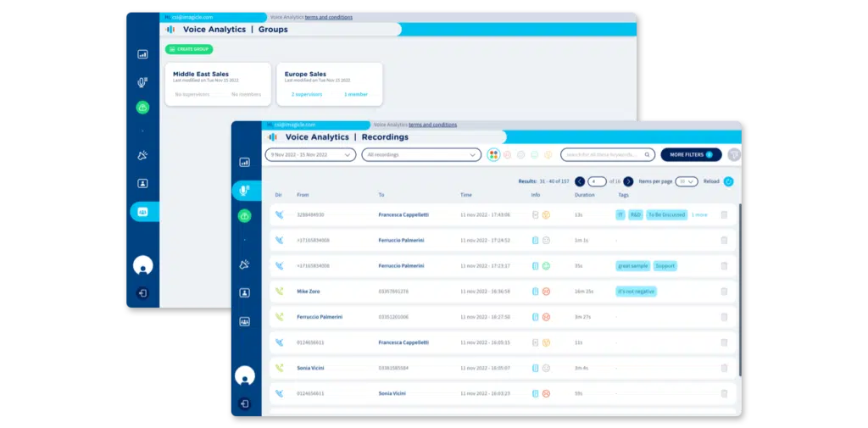This screenshot has height=428, width=868.
Task: Open 2 supervisors link on Europe Sales
Action: tap(307, 95)
